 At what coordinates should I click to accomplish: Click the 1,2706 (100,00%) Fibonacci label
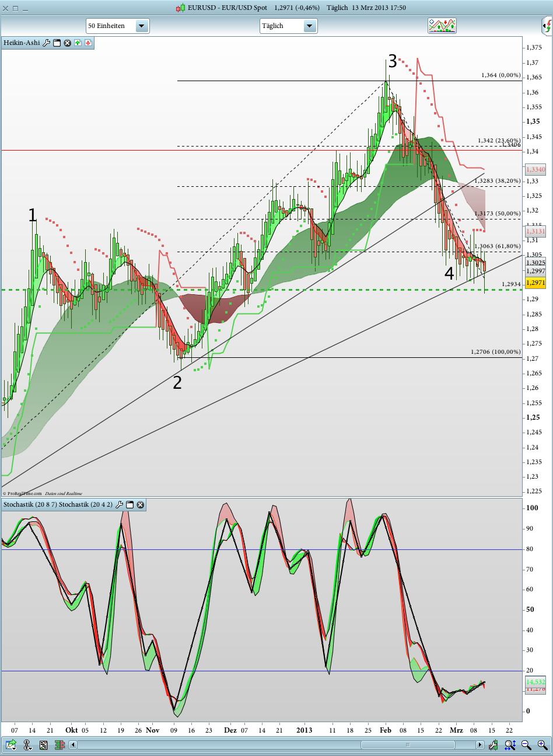pyautogui.click(x=496, y=352)
